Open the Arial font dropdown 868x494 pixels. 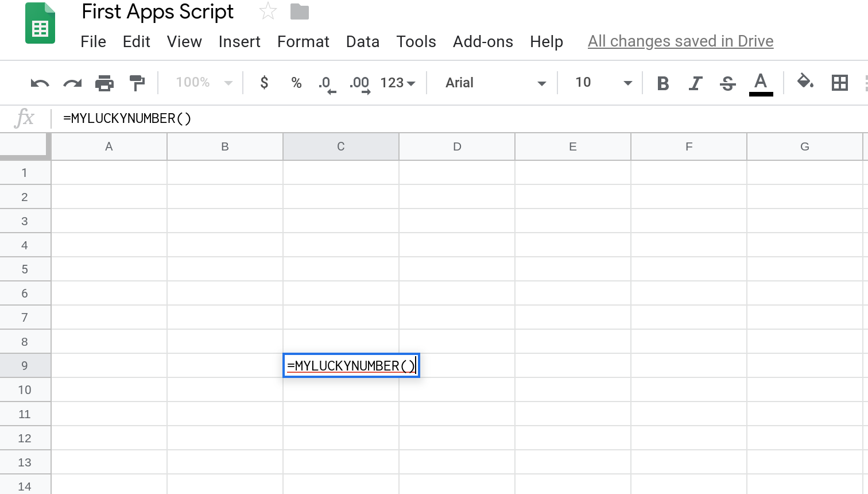point(495,83)
